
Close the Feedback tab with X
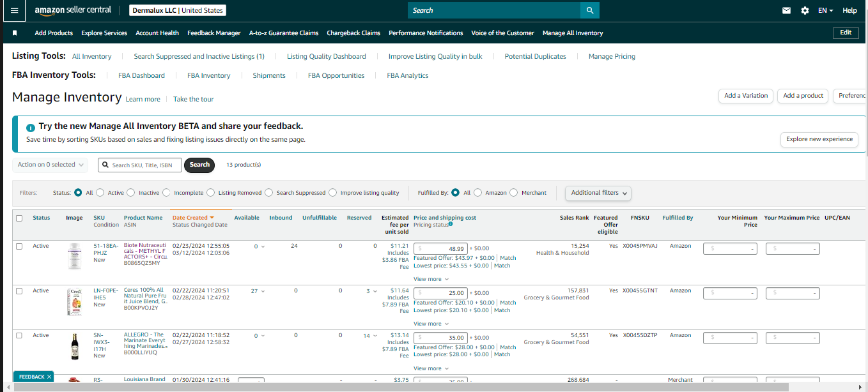click(49, 377)
